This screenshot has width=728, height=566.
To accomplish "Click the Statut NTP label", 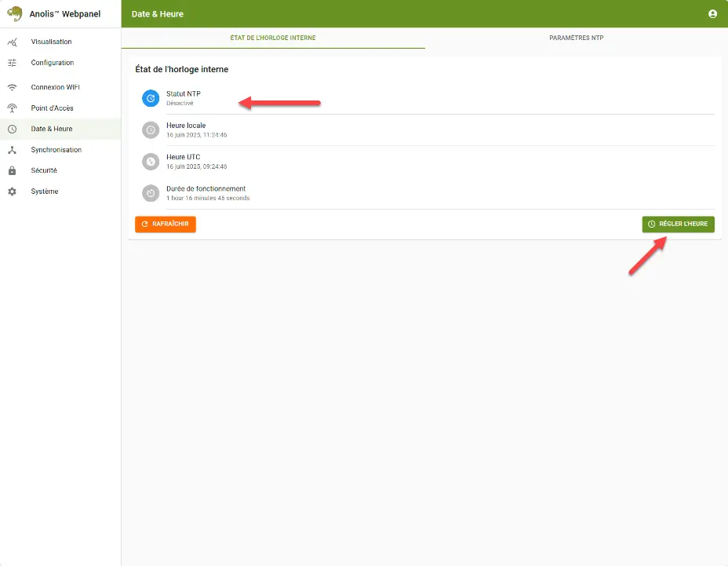I will (x=184, y=94).
